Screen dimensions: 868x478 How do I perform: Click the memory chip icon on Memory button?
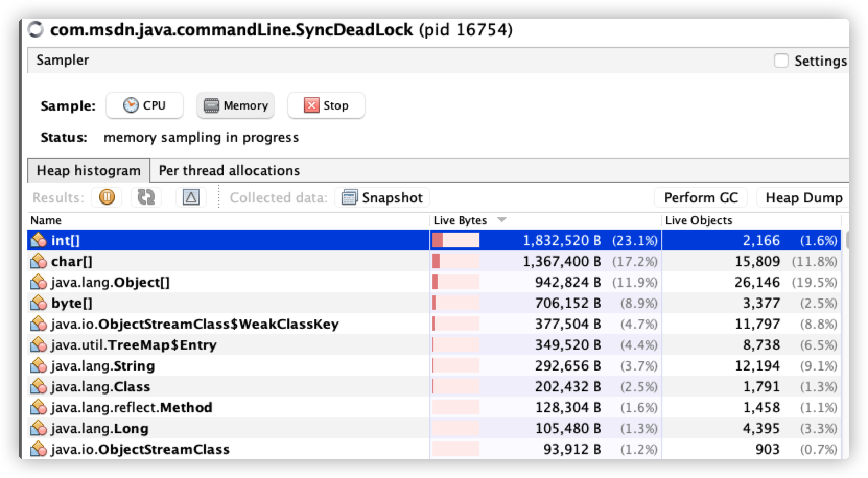211,105
